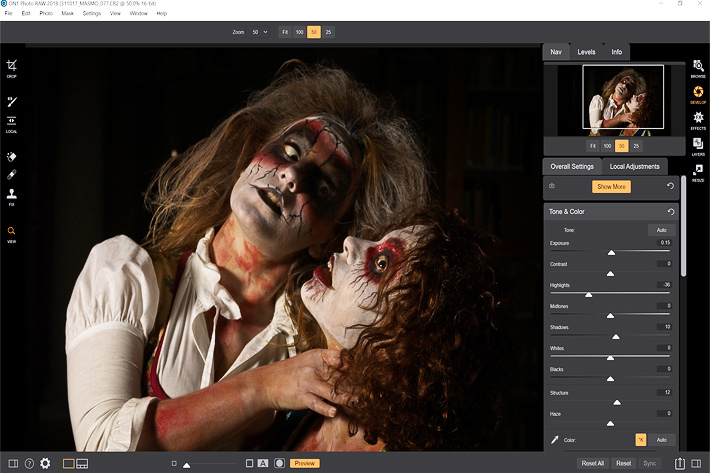This screenshot has height=473, width=710.
Task: Switch to the Info tab
Action: coord(616,52)
